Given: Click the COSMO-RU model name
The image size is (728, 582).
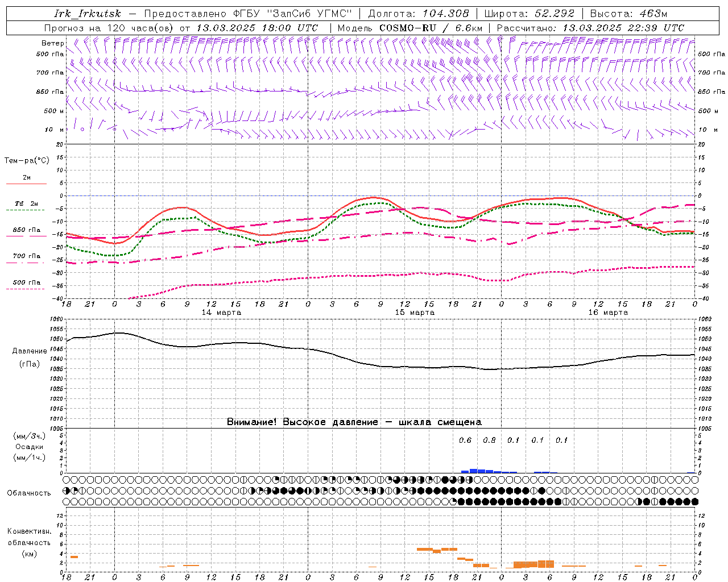Looking at the screenshot, I should coord(404,28).
